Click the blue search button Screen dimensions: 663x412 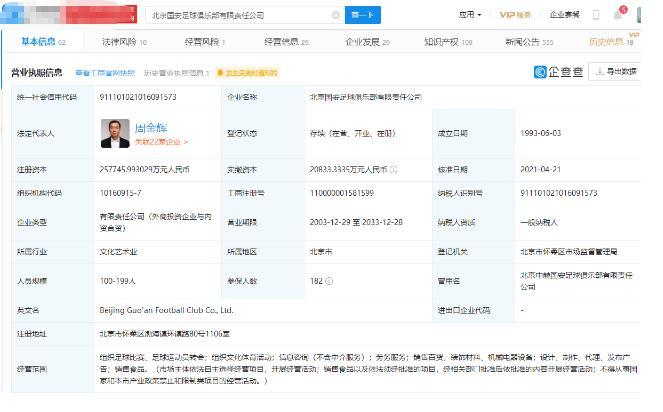tap(362, 15)
